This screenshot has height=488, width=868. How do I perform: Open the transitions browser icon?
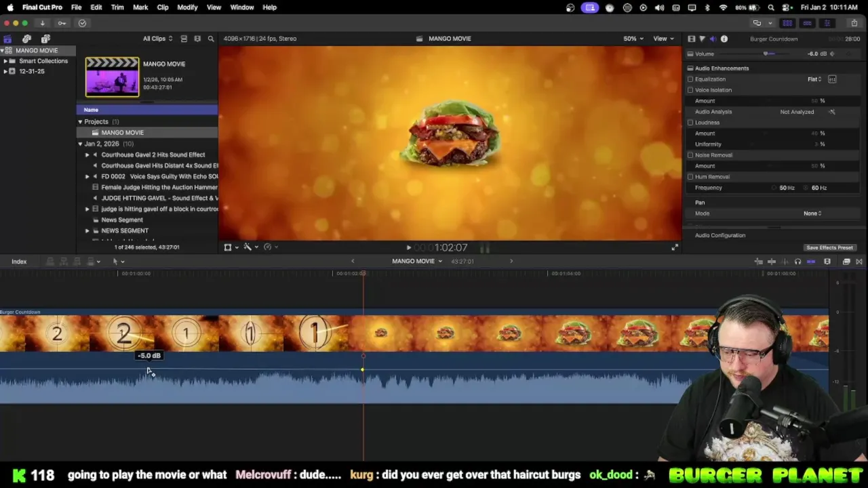859,262
